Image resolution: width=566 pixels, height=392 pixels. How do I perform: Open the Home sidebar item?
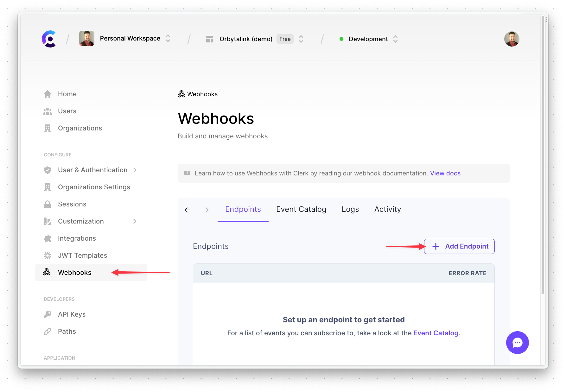[48, 94]
